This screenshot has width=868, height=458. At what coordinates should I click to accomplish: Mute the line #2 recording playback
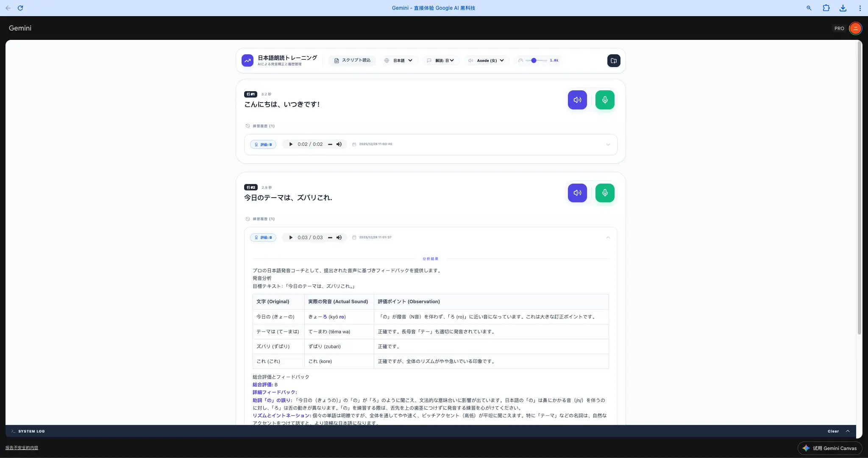[x=339, y=237]
